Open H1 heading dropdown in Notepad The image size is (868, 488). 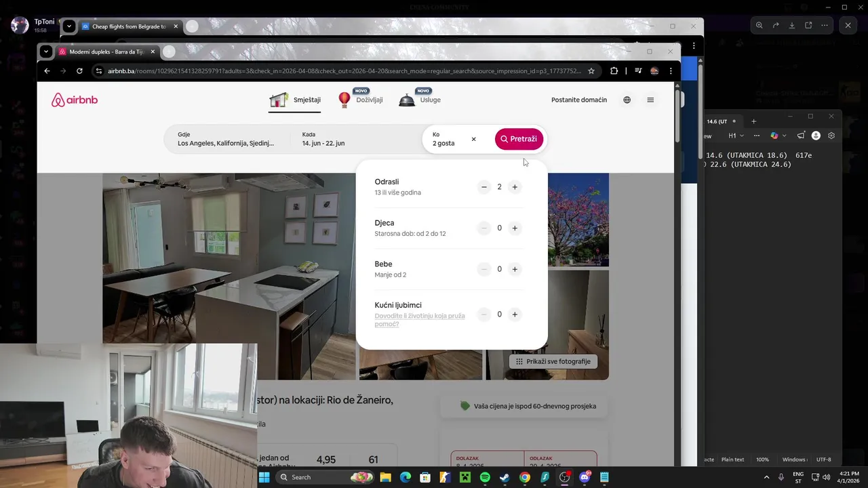[735, 136]
